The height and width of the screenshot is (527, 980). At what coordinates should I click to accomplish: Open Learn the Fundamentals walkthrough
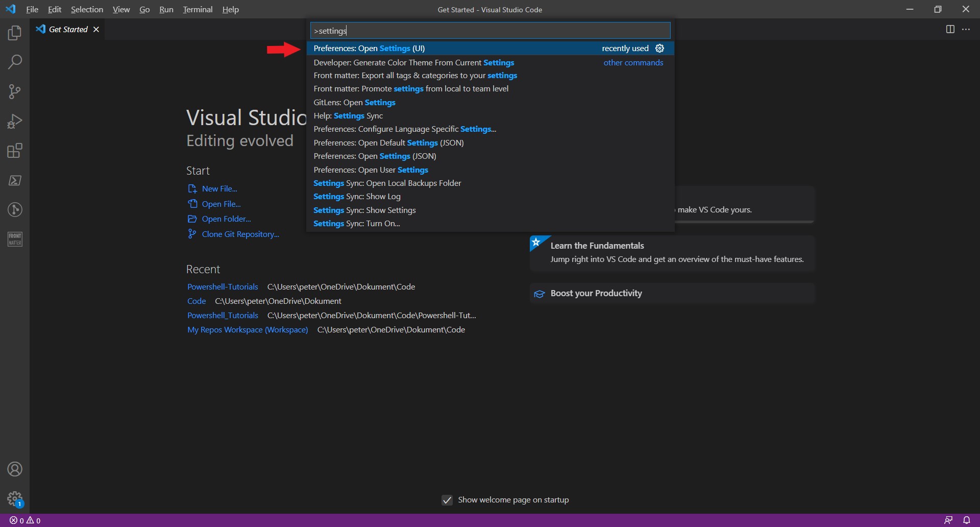click(672, 253)
